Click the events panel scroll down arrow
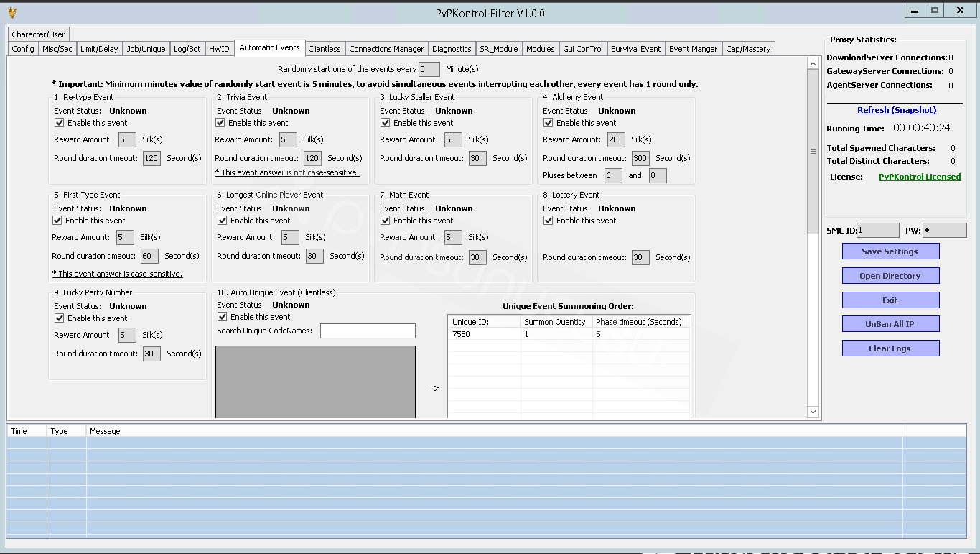 pyautogui.click(x=813, y=412)
